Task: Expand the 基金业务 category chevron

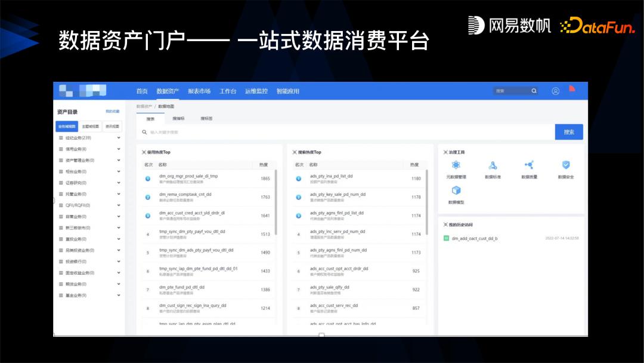Action: (x=119, y=295)
